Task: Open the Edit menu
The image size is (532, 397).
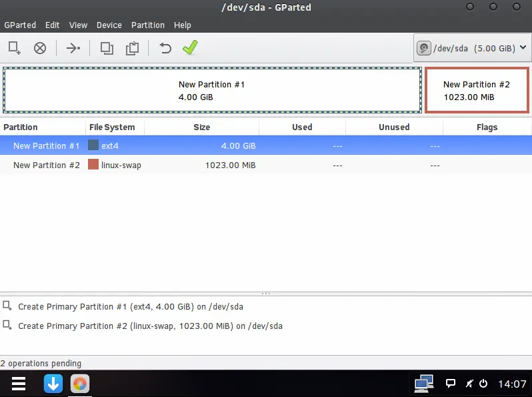Action: coord(52,25)
